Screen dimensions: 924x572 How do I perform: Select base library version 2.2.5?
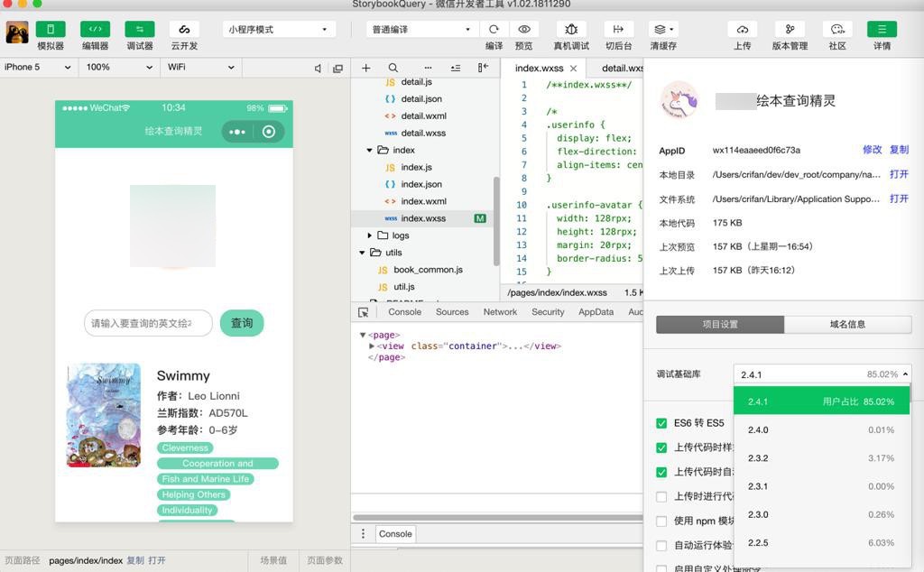click(x=821, y=543)
